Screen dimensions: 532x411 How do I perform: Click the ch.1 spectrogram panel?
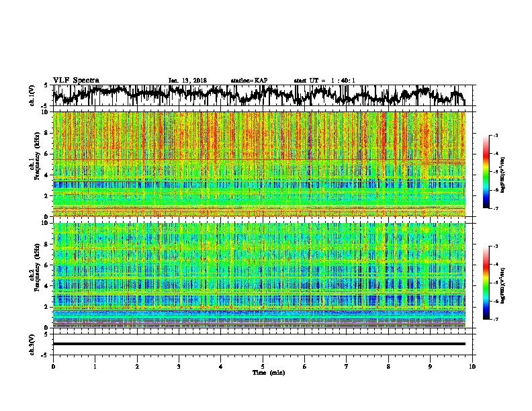pos(259,164)
